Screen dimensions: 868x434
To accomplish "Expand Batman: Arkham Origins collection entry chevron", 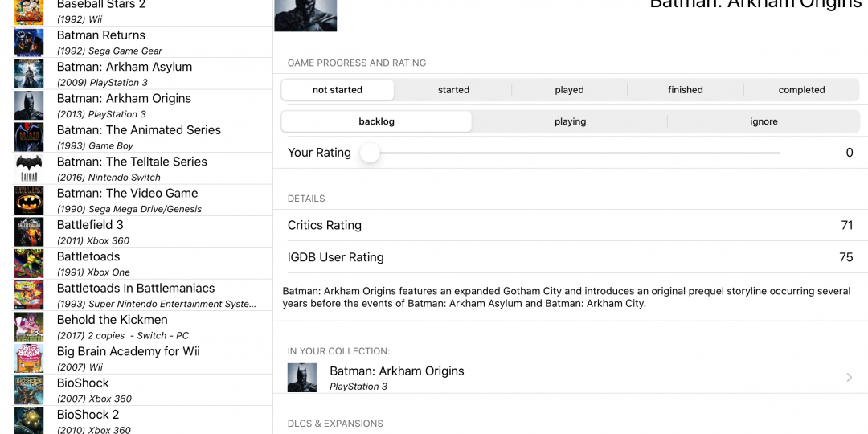I will click(849, 378).
